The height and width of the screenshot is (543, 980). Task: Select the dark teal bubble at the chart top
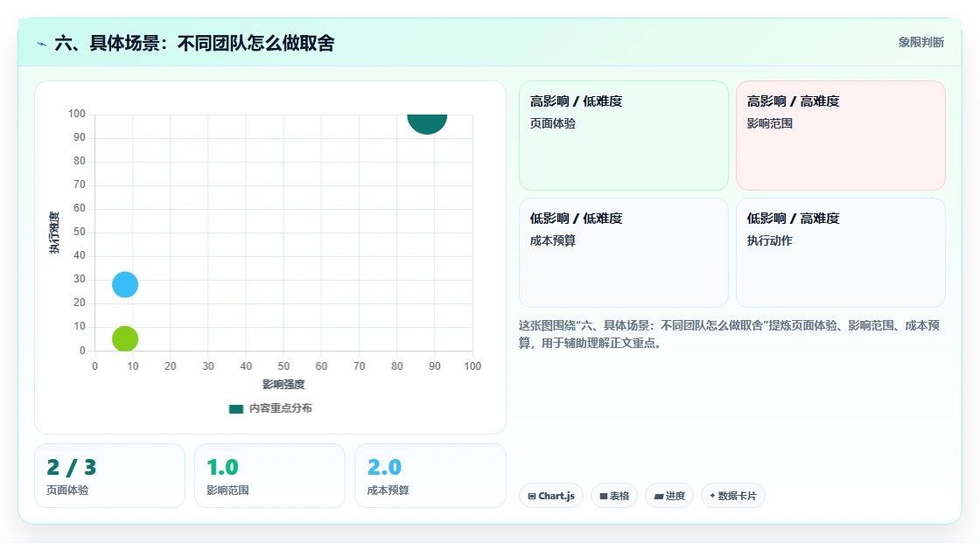[427, 123]
